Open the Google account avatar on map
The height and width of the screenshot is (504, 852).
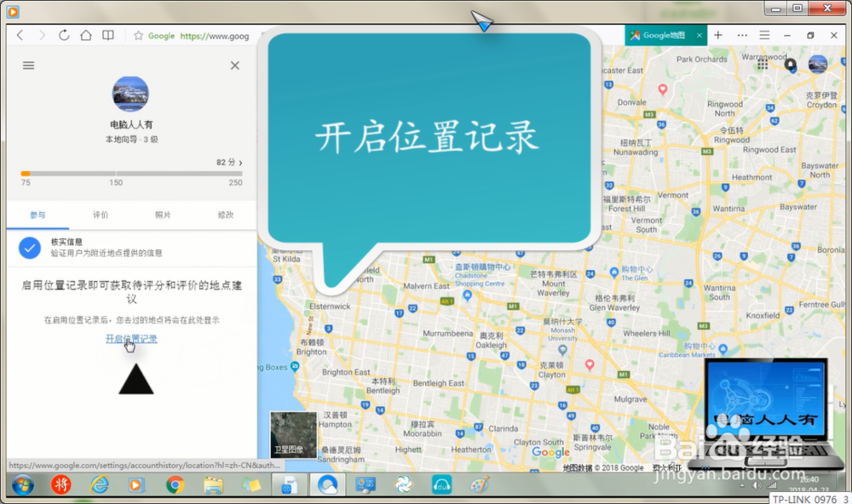coord(818,65)
